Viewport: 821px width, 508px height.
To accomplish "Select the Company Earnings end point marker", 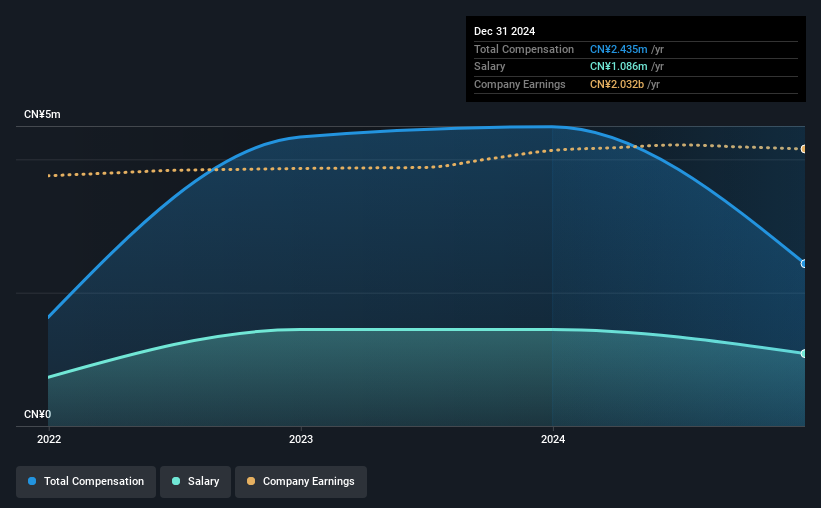I will pyautogui.click(x=804, y=149).
